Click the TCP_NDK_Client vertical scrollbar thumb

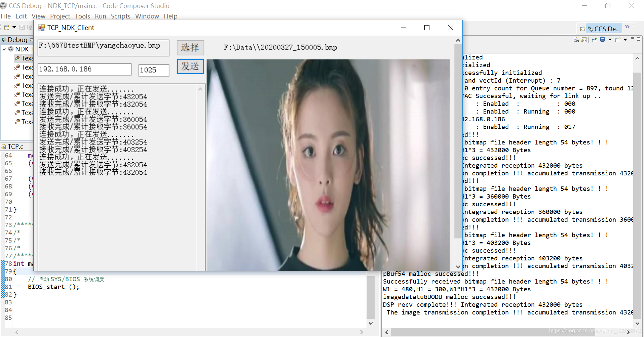[458, 141]
